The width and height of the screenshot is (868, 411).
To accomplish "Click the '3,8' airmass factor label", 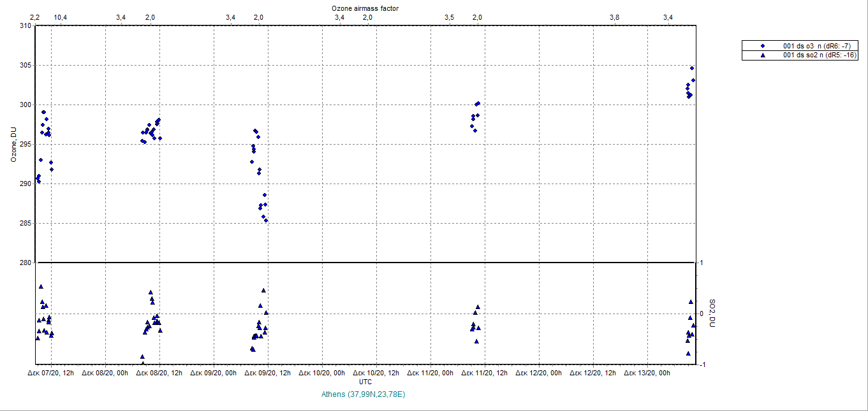I will (614, 17).
